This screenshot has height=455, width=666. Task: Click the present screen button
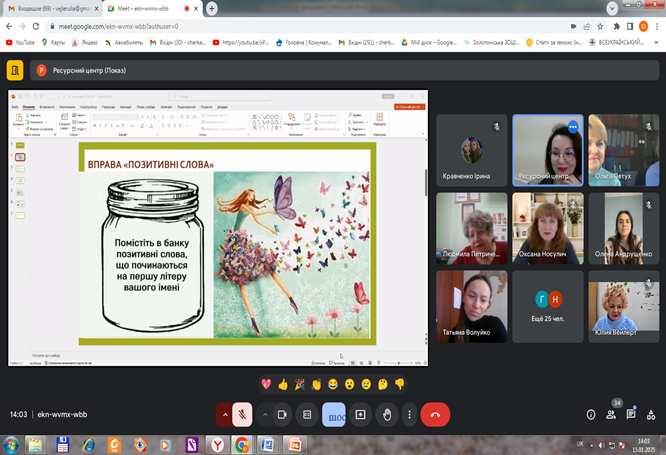coord(360,415)
